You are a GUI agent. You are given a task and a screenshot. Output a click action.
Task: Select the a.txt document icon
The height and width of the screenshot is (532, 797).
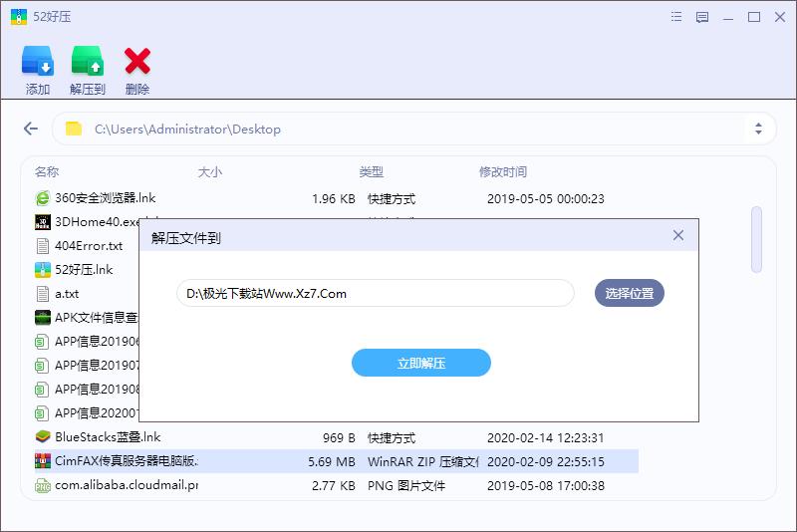[43, 294]
